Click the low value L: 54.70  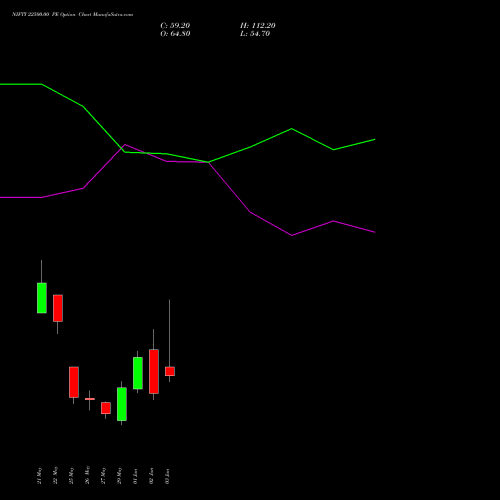click(x=255, y=34)
